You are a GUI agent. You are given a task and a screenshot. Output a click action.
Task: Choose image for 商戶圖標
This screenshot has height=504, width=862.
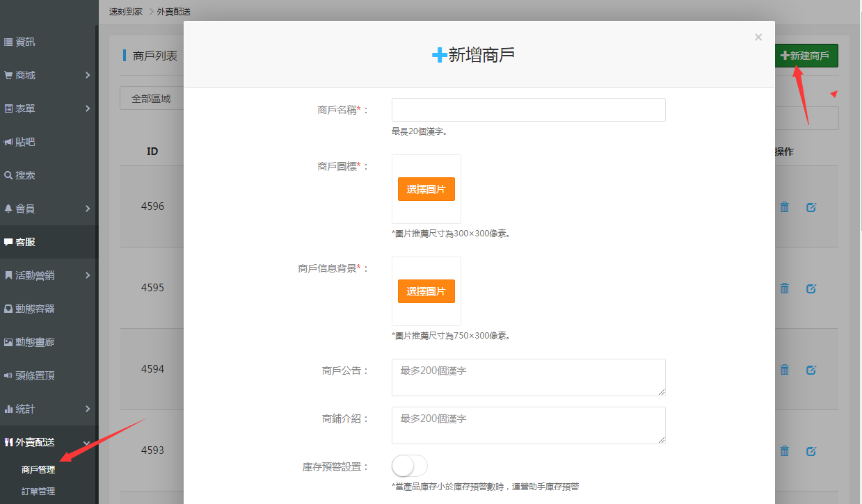click(426, 189)
